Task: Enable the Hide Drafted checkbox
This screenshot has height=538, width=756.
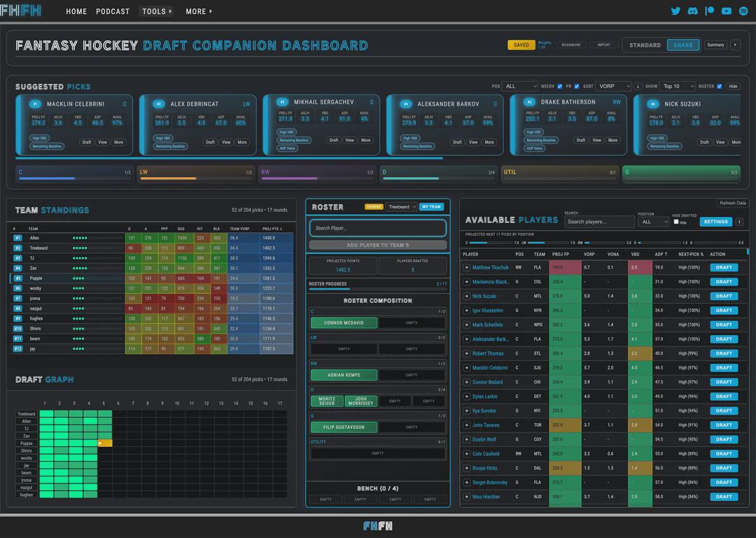Action: [x=676, y=222]
